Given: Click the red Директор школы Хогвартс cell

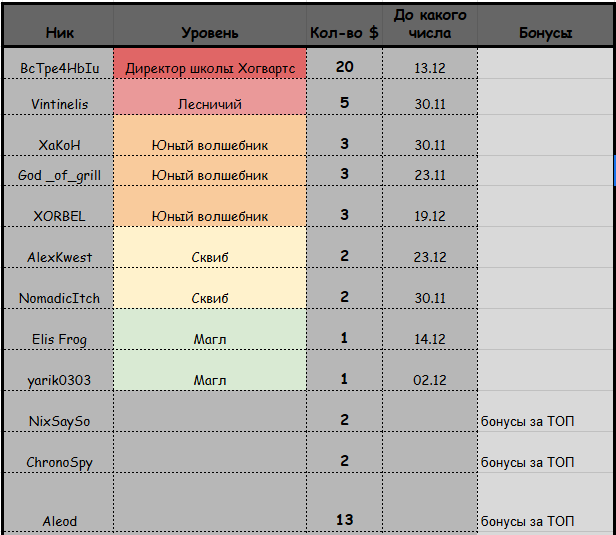Looking at the screenshot, I should click(x=210, y=63).
